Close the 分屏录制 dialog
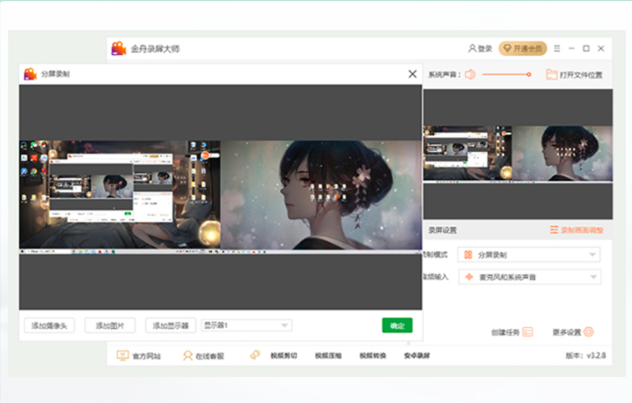The height and width of the screenshot is (403, 632). point(412,74)
